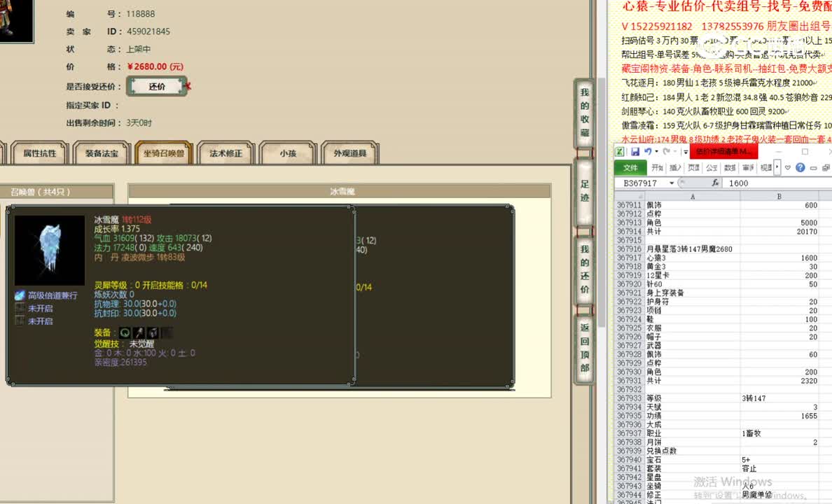This screenshot has height=504, width=832.
Task: Open the 属性抗性 tab
Action: [x=39, y=153]
